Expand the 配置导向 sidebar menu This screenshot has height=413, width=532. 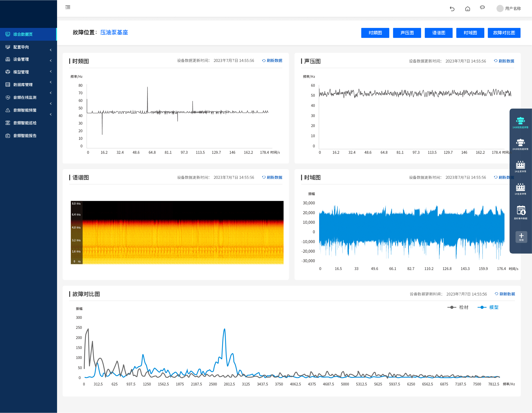click(21, 47)
